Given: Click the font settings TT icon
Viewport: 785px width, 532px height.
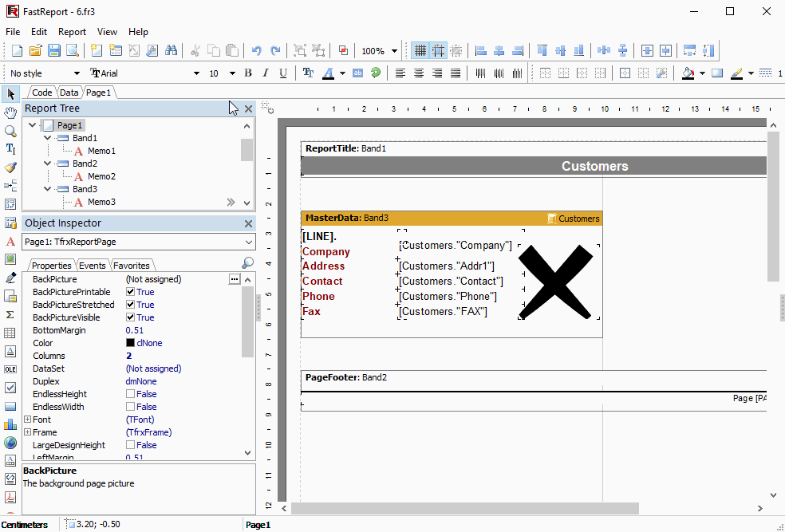Looking at the screenshot, I should 309,73.
